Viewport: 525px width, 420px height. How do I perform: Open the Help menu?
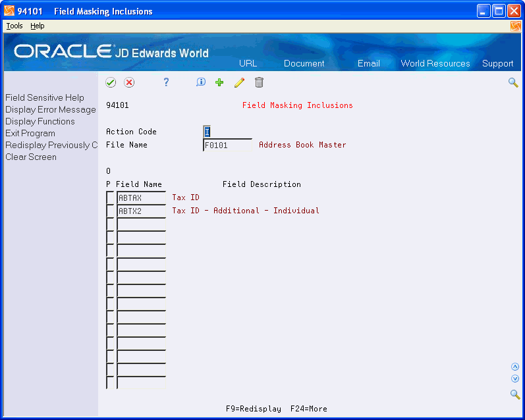coord(37,26)
